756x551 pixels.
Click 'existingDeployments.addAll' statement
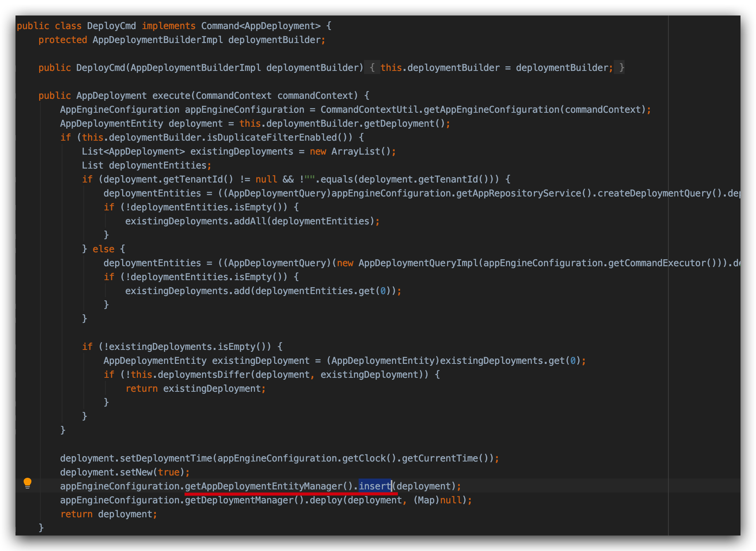click(x=252, y=221)
